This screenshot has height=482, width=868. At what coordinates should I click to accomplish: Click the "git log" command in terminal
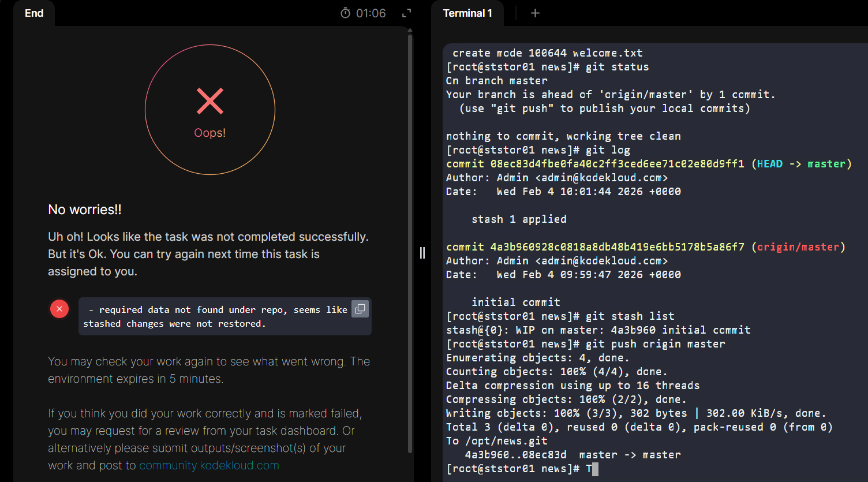coord(608,150)
